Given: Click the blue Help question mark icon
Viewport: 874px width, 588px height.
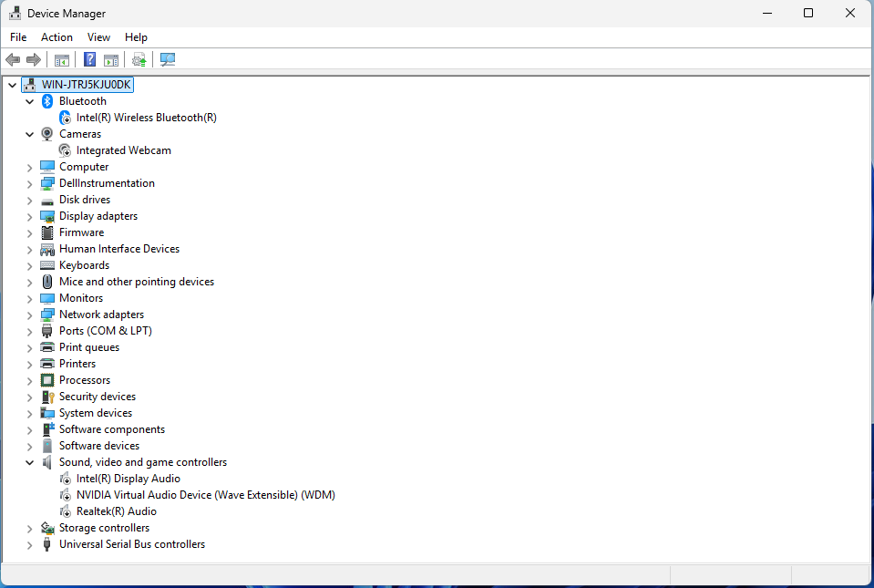Looking at the screenshot, I should (89, 59).
